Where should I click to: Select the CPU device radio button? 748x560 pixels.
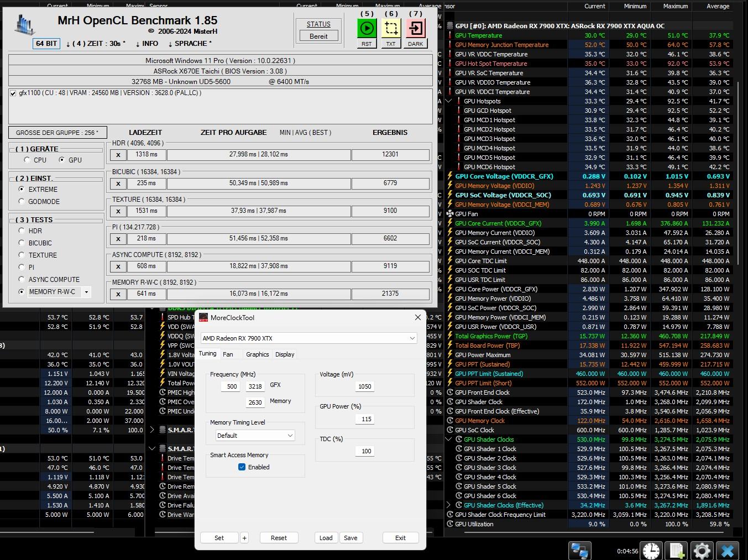coord(27,160)
